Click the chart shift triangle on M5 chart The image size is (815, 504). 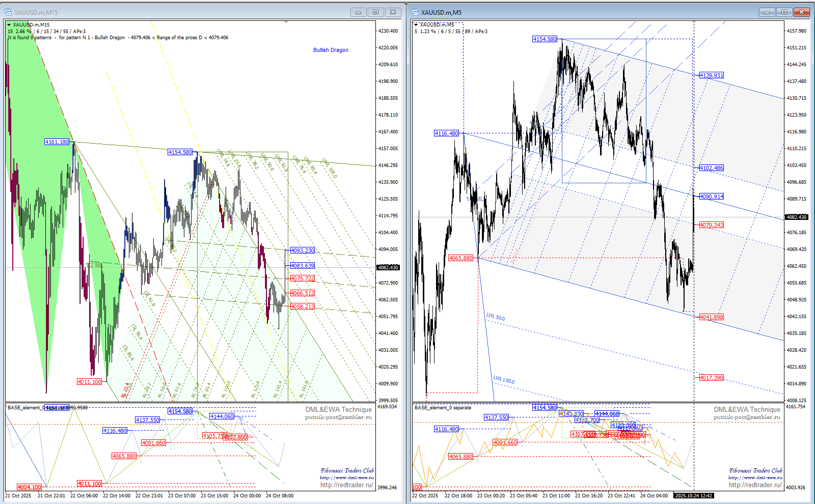[x=694, y=22]
